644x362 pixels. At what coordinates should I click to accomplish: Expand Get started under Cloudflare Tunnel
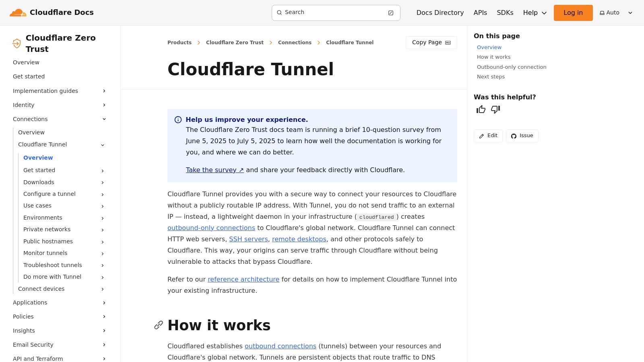pyautogui.click(x=103, y=171)
